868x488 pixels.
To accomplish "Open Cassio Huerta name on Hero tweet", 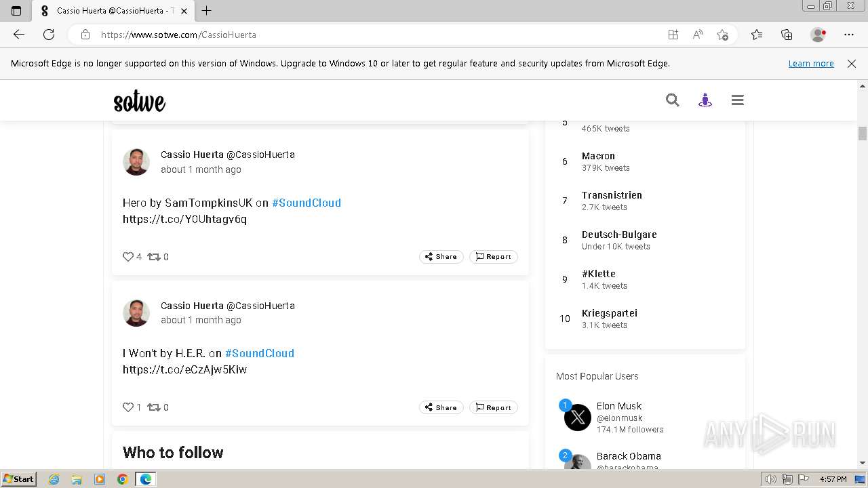I will (192, 155).
